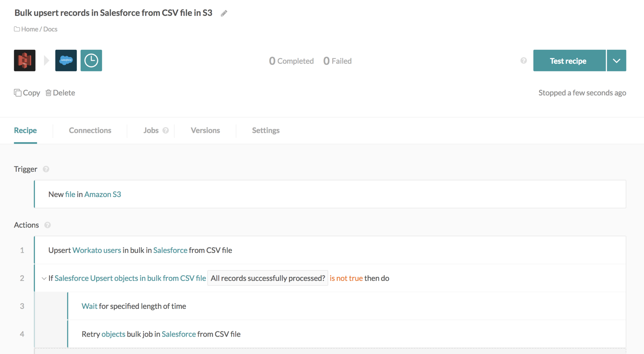644x354 pixels.
Task: Click the pencil icon to rename the recipe
Action: [224, 13]
